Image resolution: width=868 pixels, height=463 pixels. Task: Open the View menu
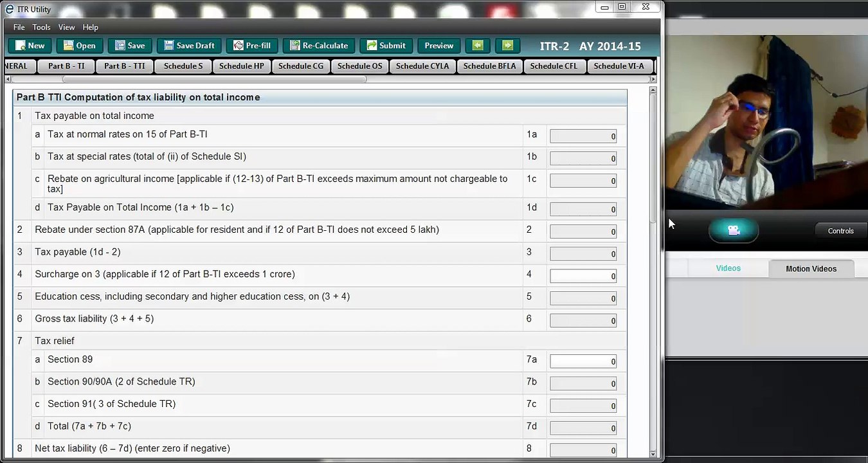66,27
